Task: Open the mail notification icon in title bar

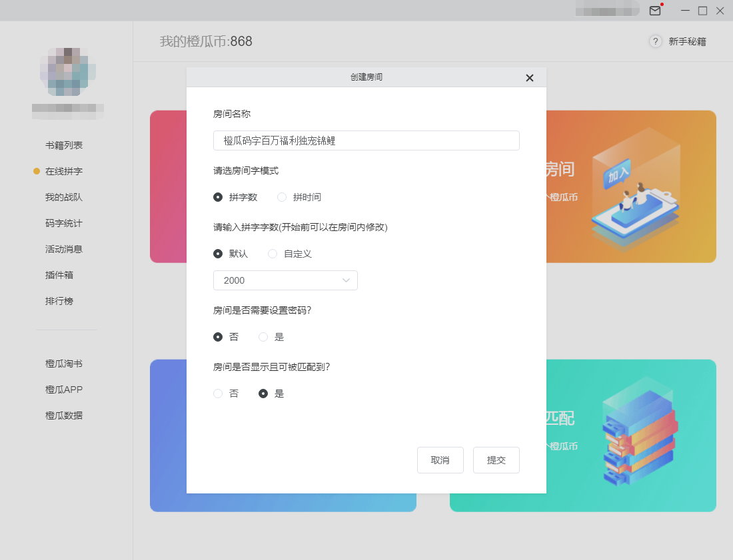Action: pyautogui.click(x=655, y=11)
